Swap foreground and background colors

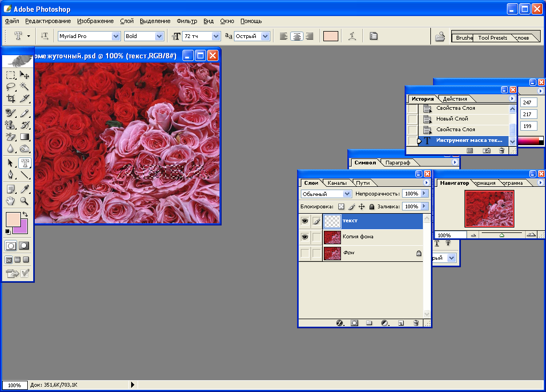pos(25,214)
